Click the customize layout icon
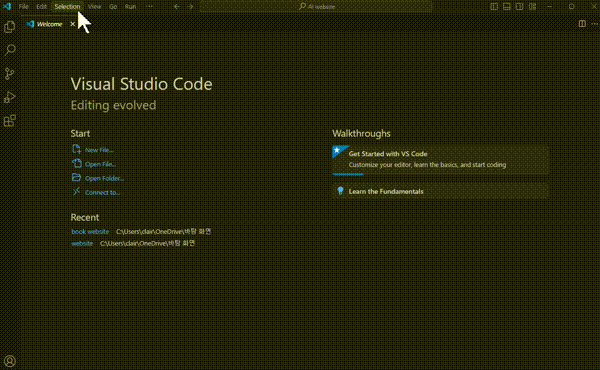This screenshot has width=600, height=370. tap(532, 7)
